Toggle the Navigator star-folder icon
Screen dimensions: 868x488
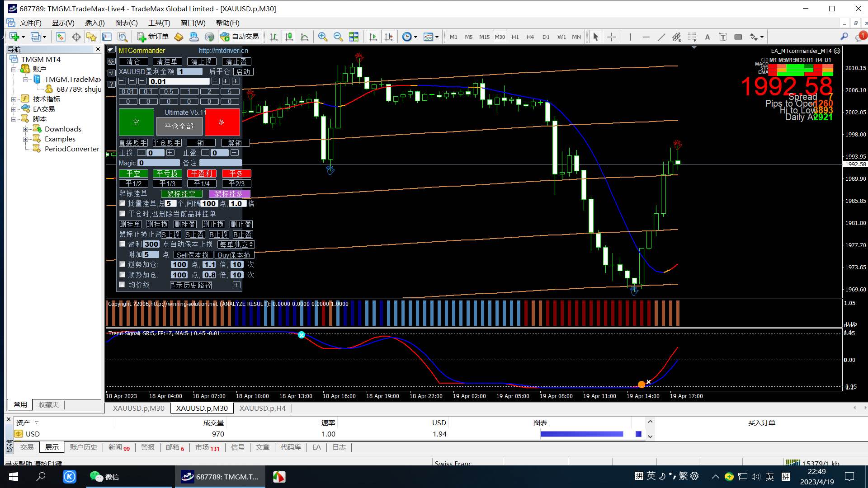click(91, 37)
